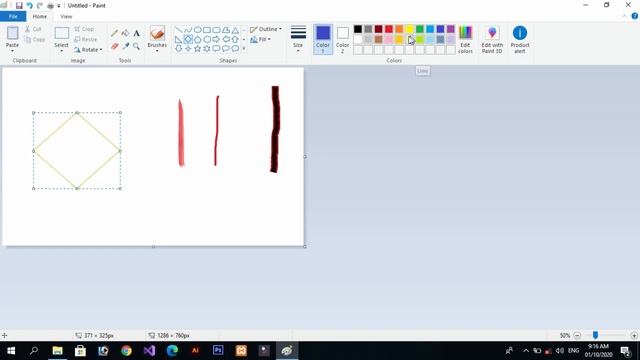Choose the Diamond shape
640x360 pixels.
188,40
